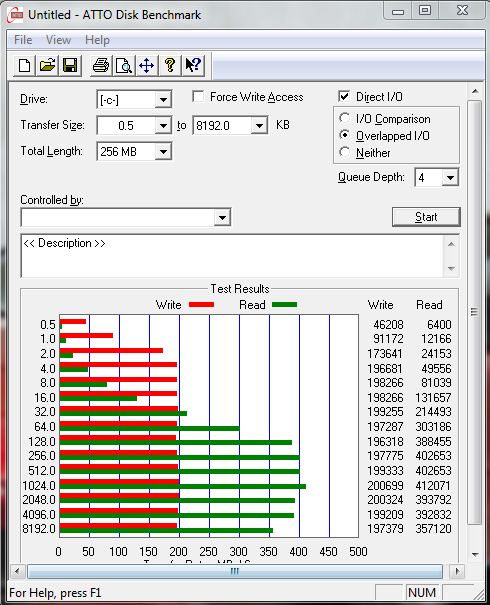Minimize the ATTO Disk Benchmark window
Screen dimensions: 490x605
click(398, 11)
